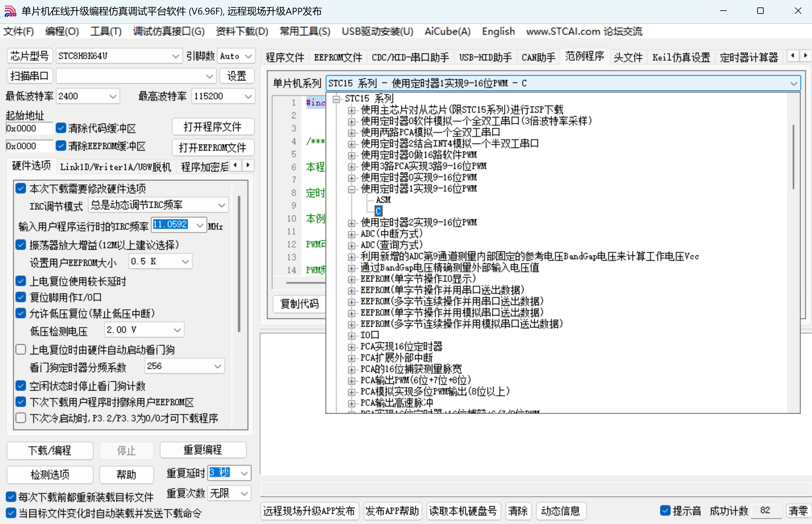Click the forward arrow next to 程序加密后 tab
Viewport: 812px width, 524px height.
coord(248,165)
